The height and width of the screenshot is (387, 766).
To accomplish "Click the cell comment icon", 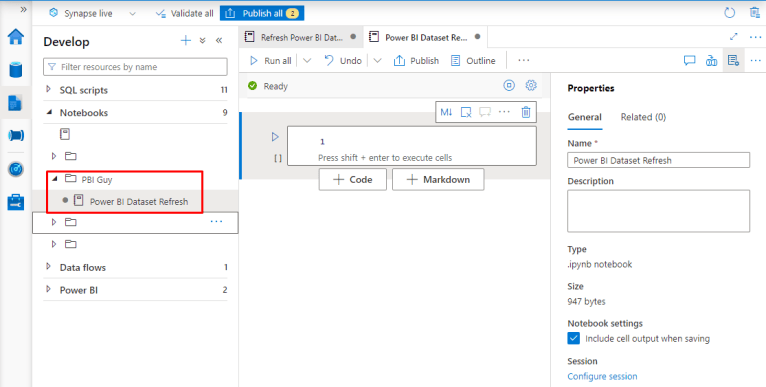I will (485, 112).
